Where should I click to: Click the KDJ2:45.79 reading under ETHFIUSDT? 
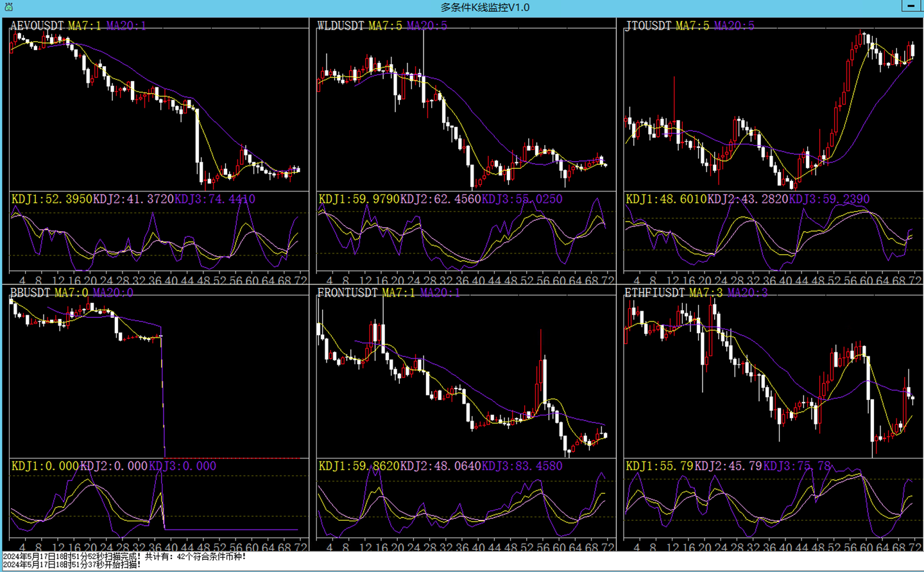[728, 466]
